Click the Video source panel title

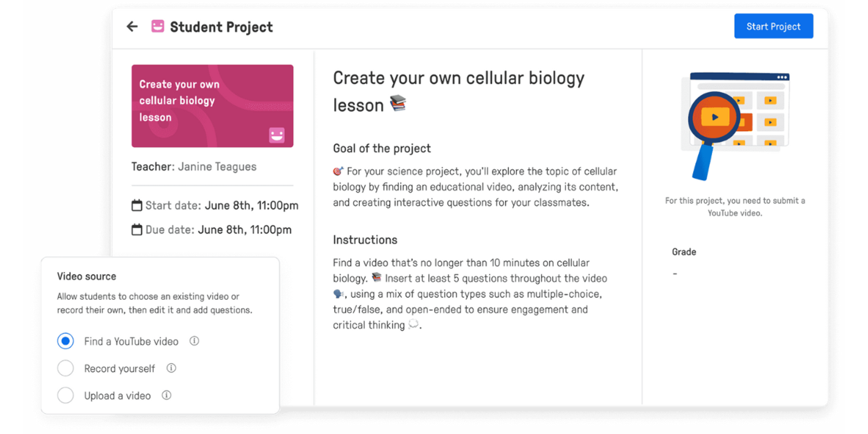click(86, 276)
